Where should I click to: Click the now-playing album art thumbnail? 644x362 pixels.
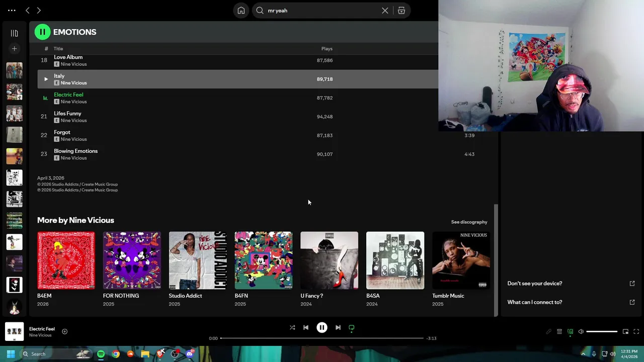pos(14,331)
